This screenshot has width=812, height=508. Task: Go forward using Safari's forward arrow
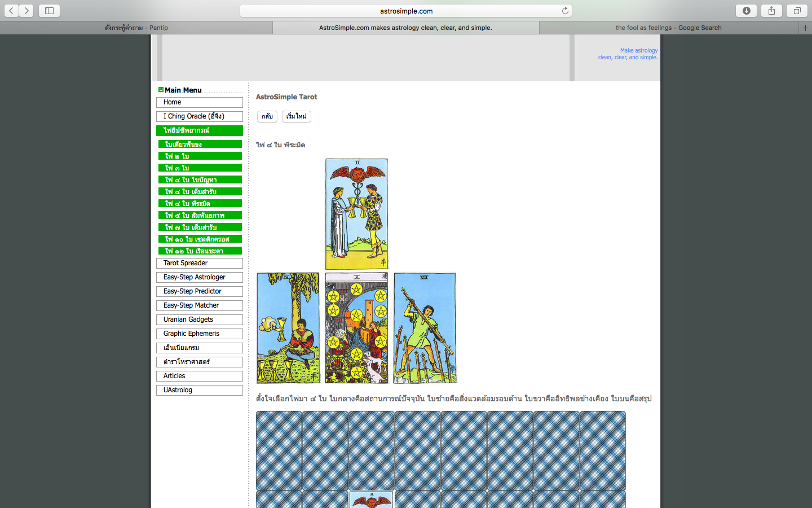[27, 11]
